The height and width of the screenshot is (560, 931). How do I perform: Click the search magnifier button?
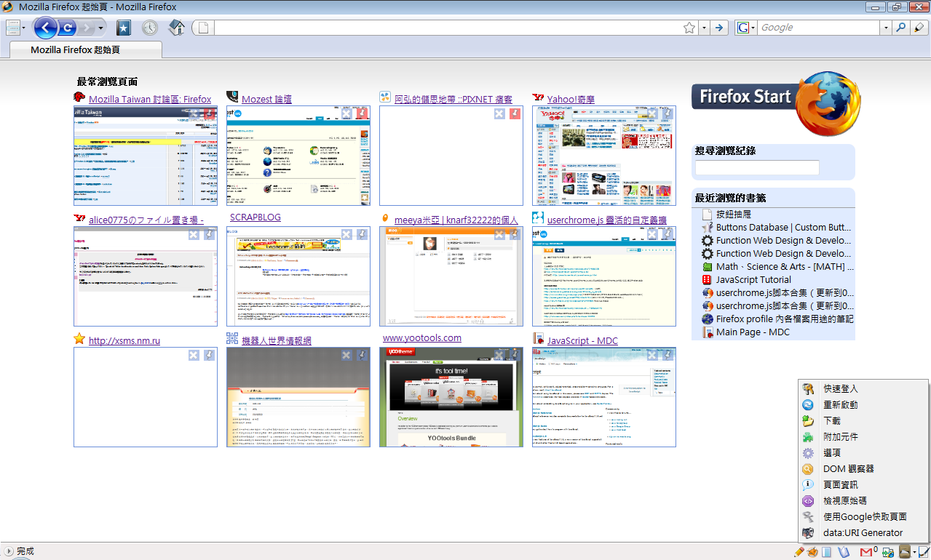coord(901,28)
